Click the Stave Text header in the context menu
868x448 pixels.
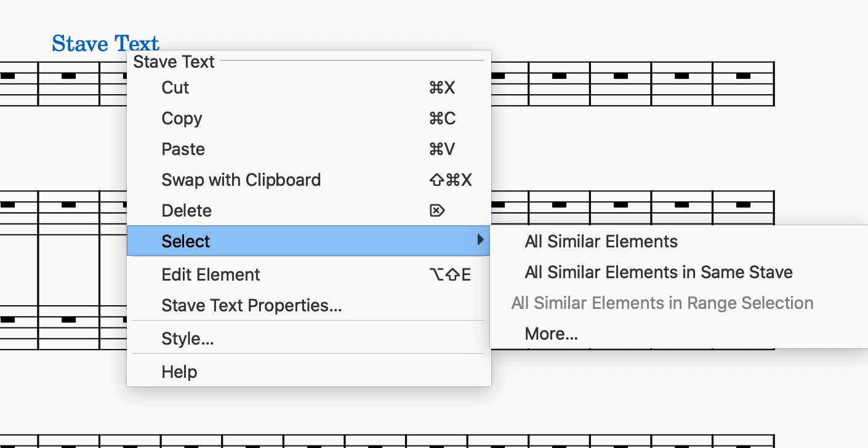[x=174, y=62]
